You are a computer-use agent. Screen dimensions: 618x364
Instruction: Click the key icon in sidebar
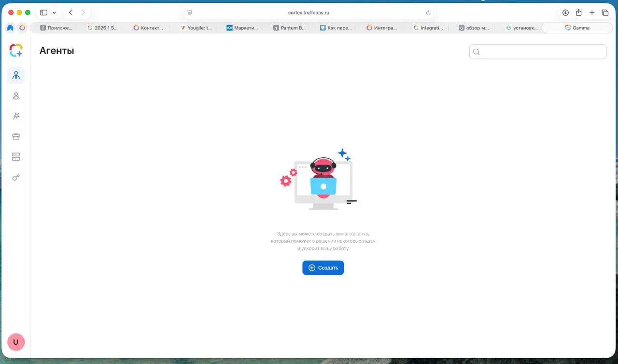point(16,177)
